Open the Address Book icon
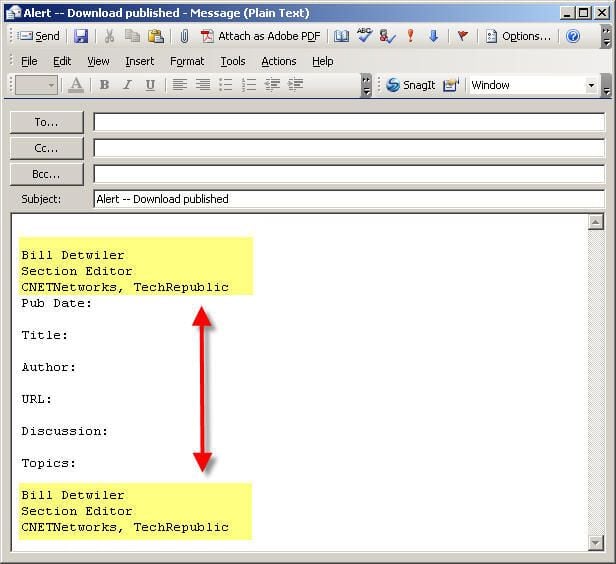616x564 pixels. pyautogui.click(x=341, y=36)
